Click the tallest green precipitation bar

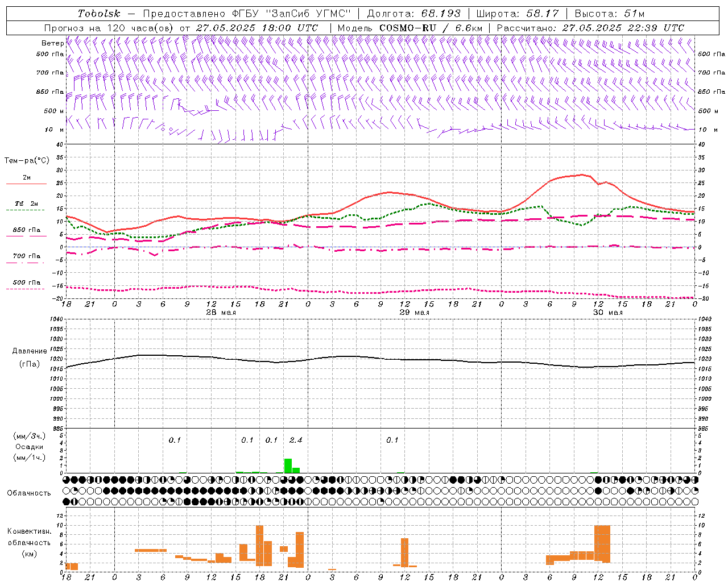click(x=288, y=465)
